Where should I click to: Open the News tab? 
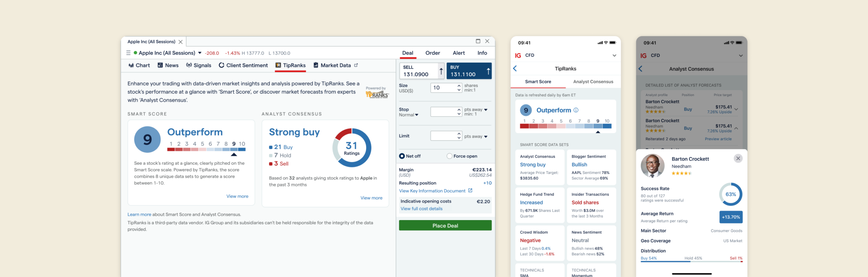168,65
